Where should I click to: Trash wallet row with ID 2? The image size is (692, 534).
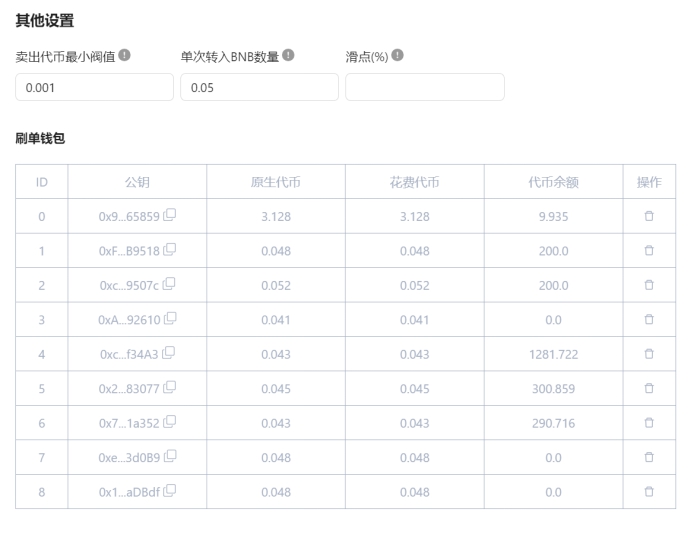coord(648,285)
